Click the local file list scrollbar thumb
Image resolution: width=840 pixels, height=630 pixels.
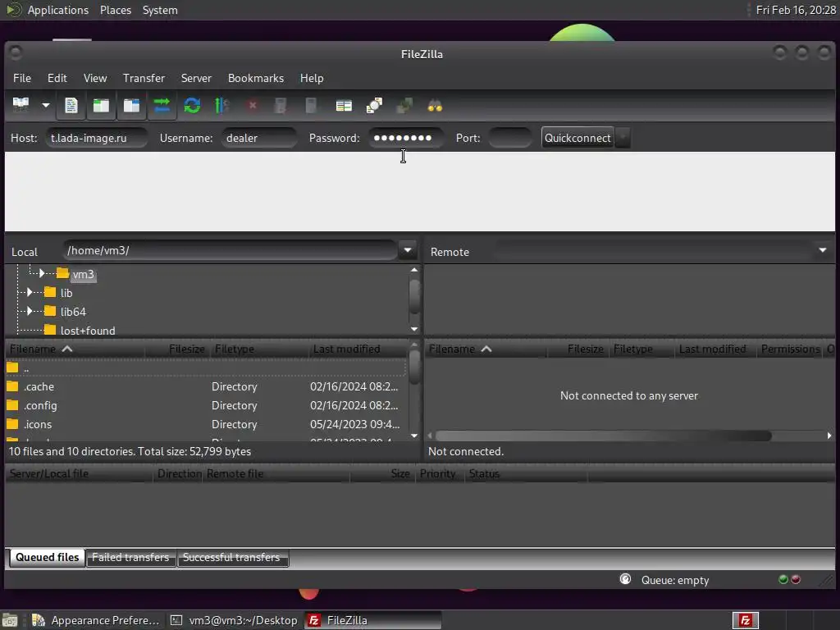(414, 367)
